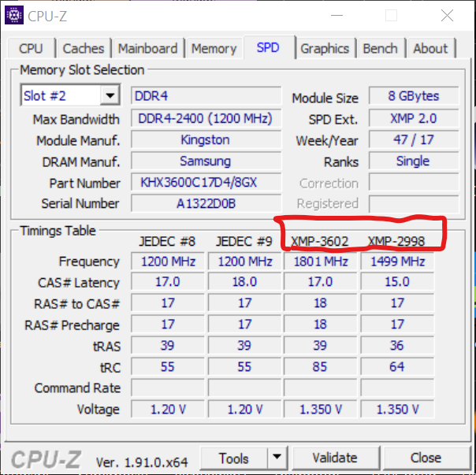Minimize the CPU-Z window
This screenshot has width=476, height=475.
[x=337, y=15]
